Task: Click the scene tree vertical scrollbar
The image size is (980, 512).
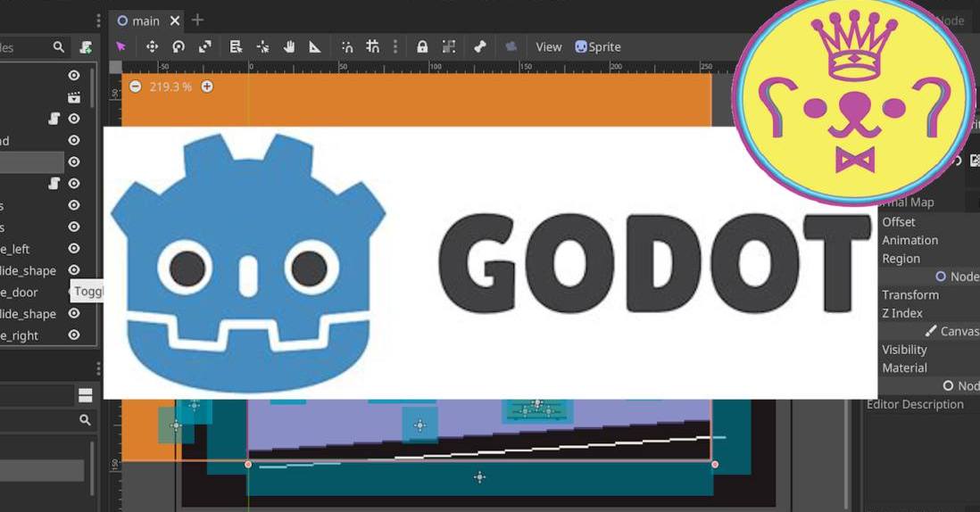Action: coord(93,87)
